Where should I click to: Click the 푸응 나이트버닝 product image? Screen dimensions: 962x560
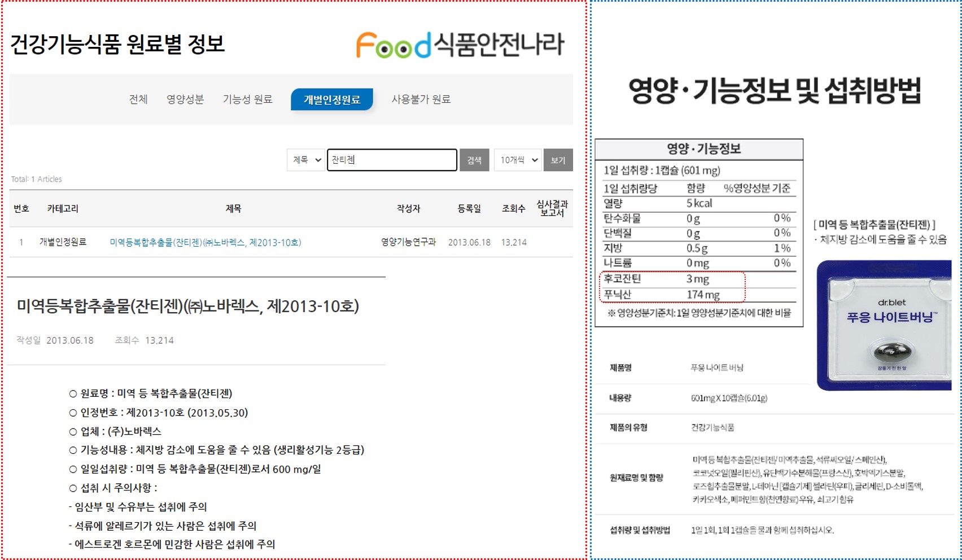(x=884, y=325)
